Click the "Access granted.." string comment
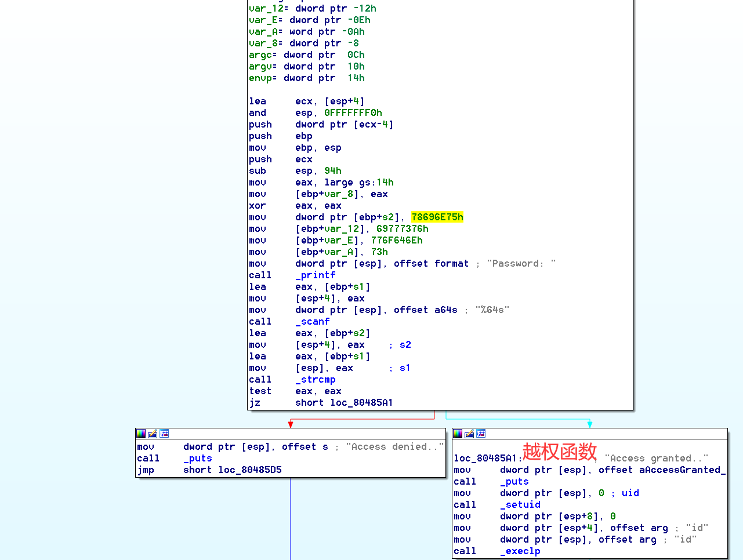 [657, 459]
